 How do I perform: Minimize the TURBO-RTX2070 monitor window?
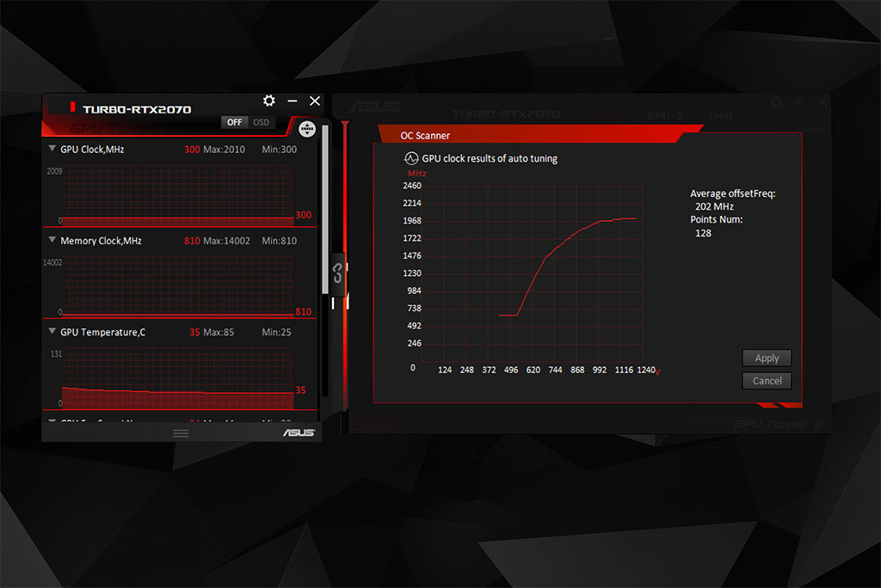(293, 101)
